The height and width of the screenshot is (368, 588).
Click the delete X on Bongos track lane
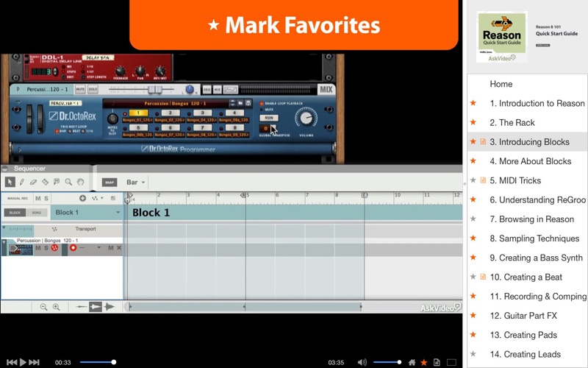(x=119, y=248)
